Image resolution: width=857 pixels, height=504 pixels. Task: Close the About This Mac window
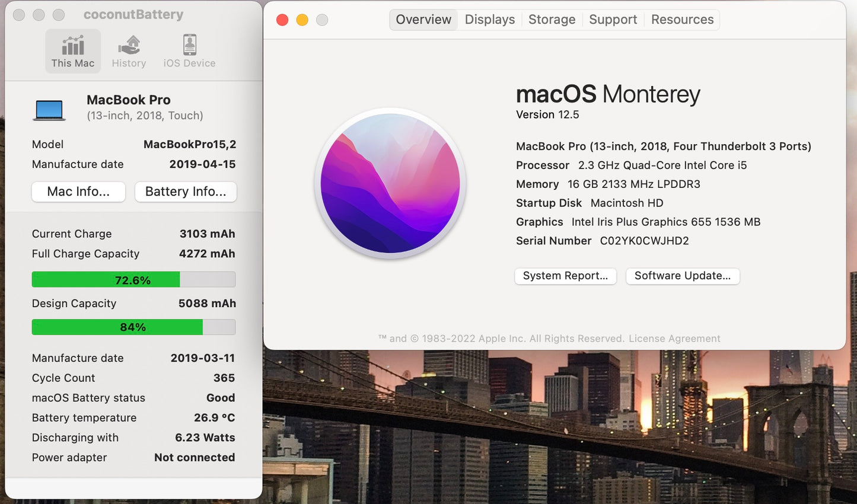282,20
